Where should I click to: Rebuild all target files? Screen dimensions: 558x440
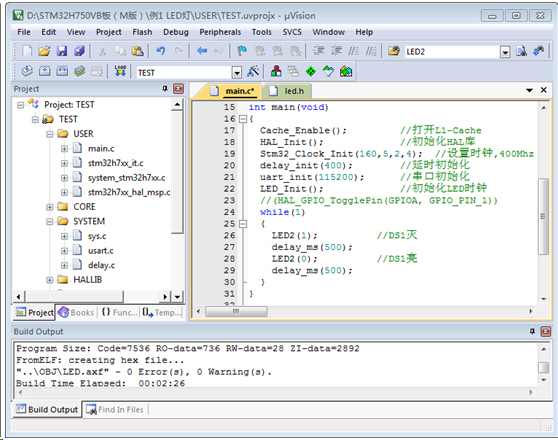62,72
